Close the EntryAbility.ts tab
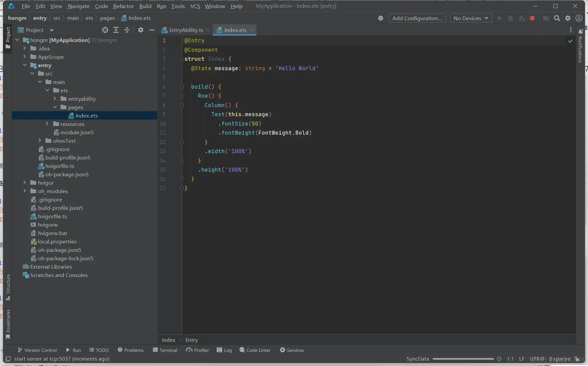 [208, 30]
